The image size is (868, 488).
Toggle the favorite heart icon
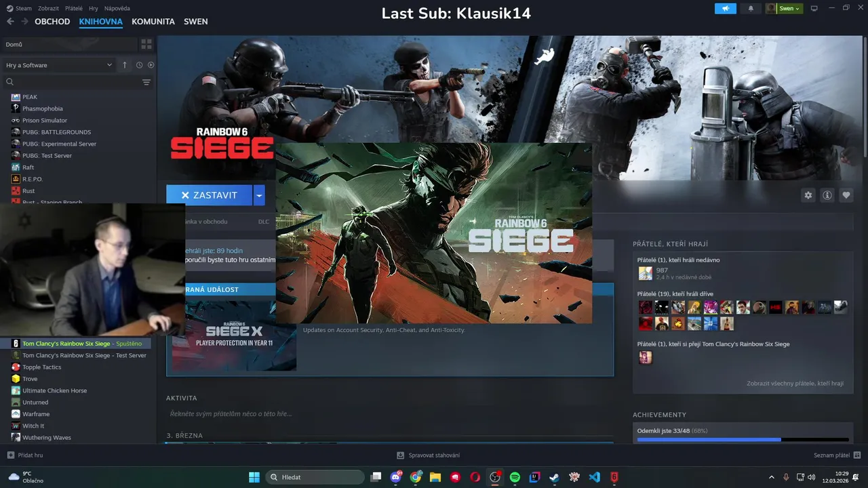(846, 195)
